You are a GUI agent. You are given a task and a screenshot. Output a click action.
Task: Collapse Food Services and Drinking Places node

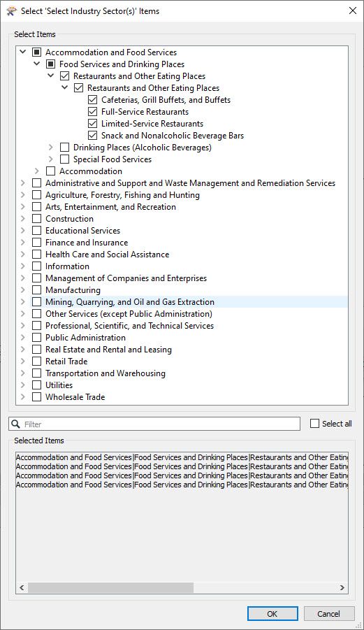pos(37,64)
